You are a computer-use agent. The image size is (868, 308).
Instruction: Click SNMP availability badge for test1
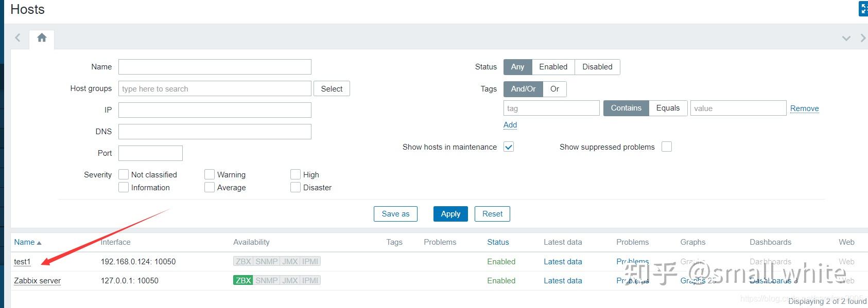(x=266, y=261)
